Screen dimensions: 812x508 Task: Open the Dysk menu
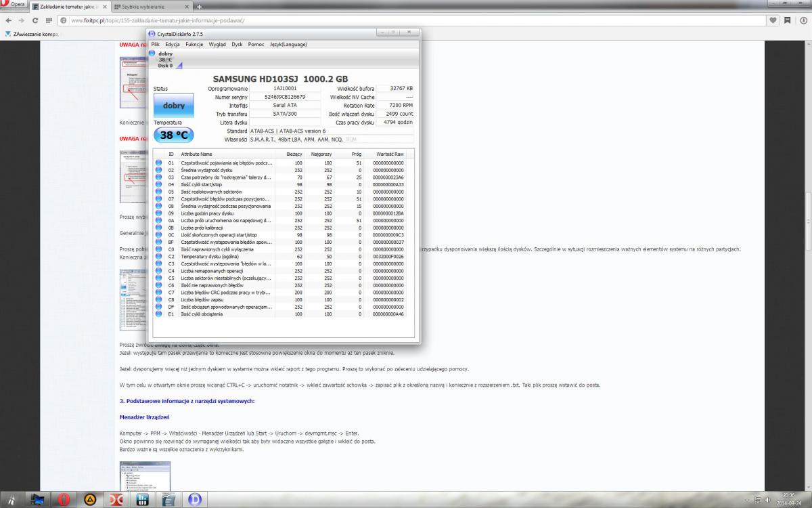tap(237, 44)
